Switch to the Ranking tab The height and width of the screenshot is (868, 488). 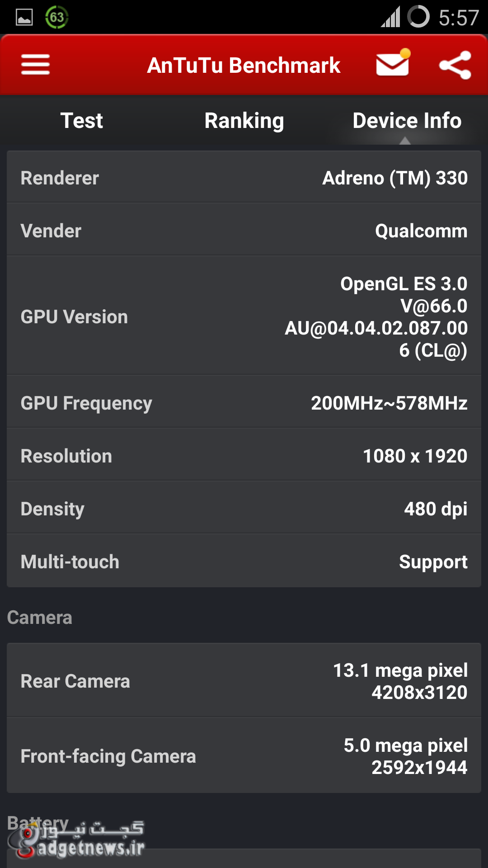(x=244, y=121)
